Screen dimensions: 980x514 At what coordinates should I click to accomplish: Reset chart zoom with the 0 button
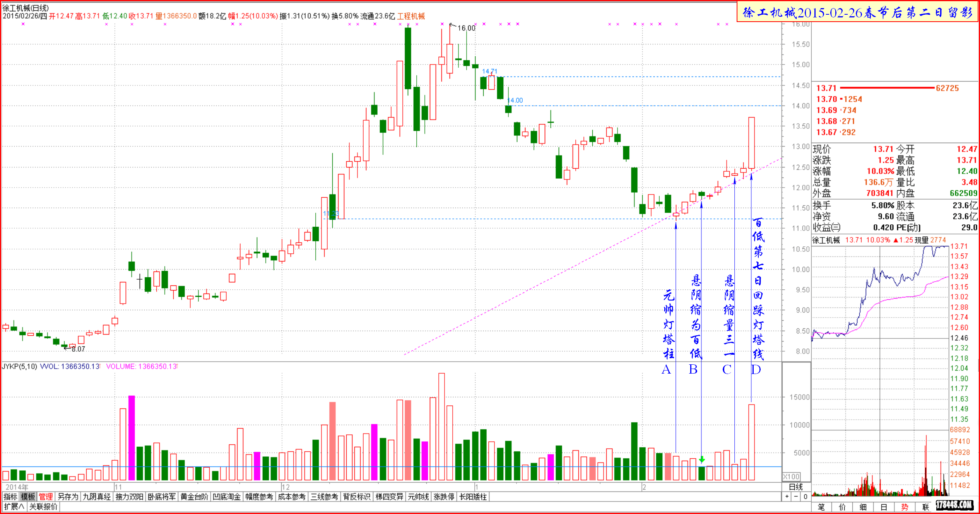tap(805, 497)
